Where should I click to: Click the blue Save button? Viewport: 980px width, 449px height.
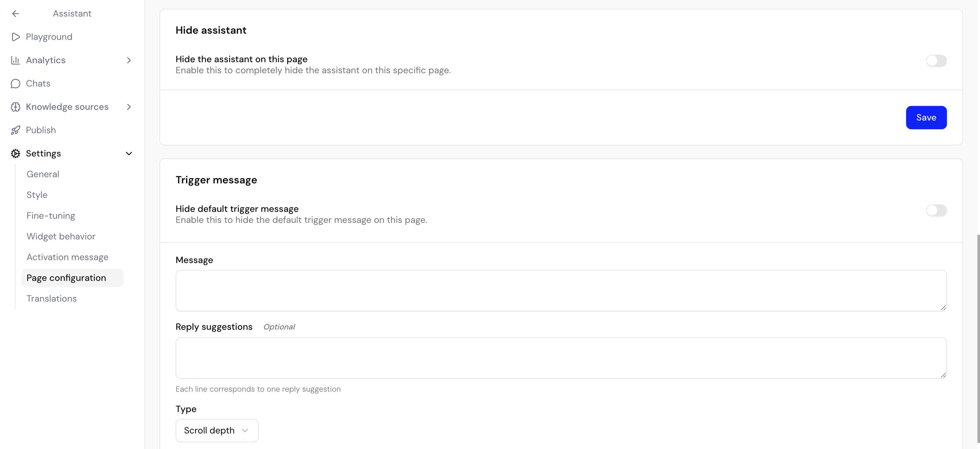point(926,118)
